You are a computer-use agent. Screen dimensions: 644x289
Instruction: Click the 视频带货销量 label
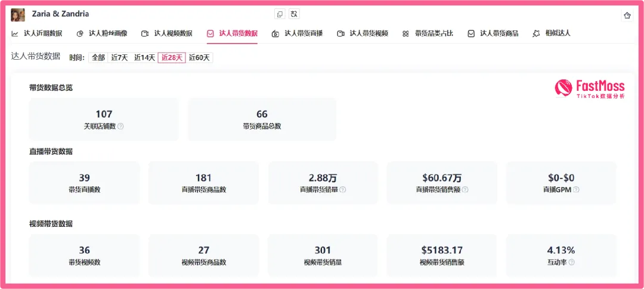click(x=323, y=262)
